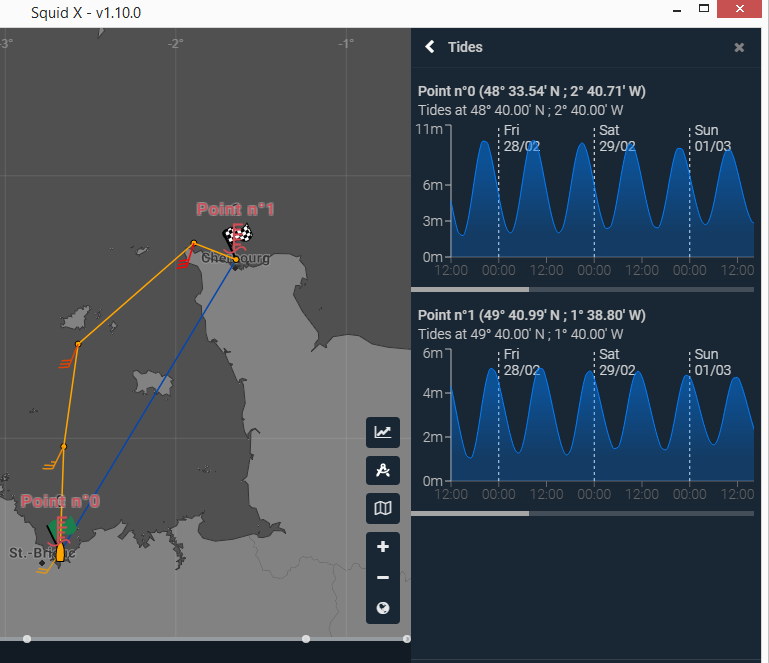Zoom out with the minus button
The image size is (769, 663).
383,578
